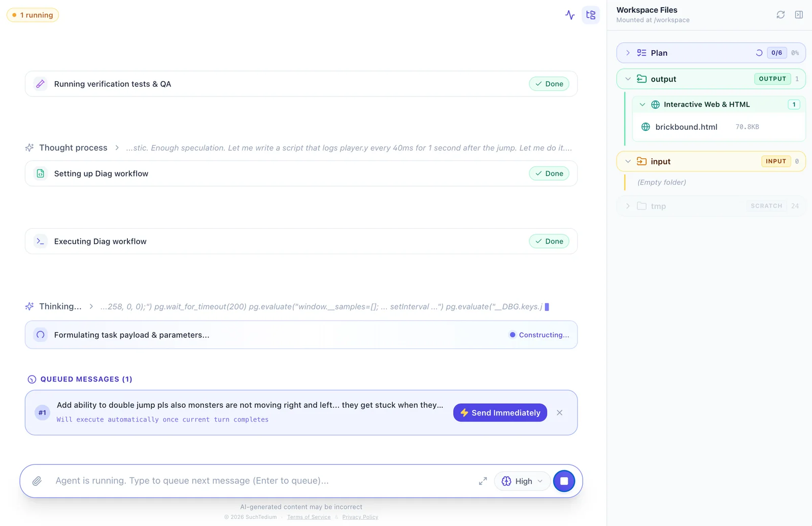Expand the message composer with the arrows icon
The image size is (812, 526).
coord(483,481)
